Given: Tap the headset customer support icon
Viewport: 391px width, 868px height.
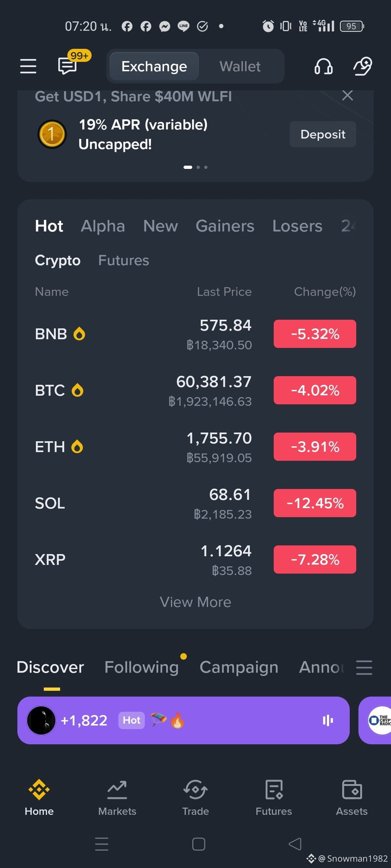Looking at the screenshot, I should tap(323, 66).
